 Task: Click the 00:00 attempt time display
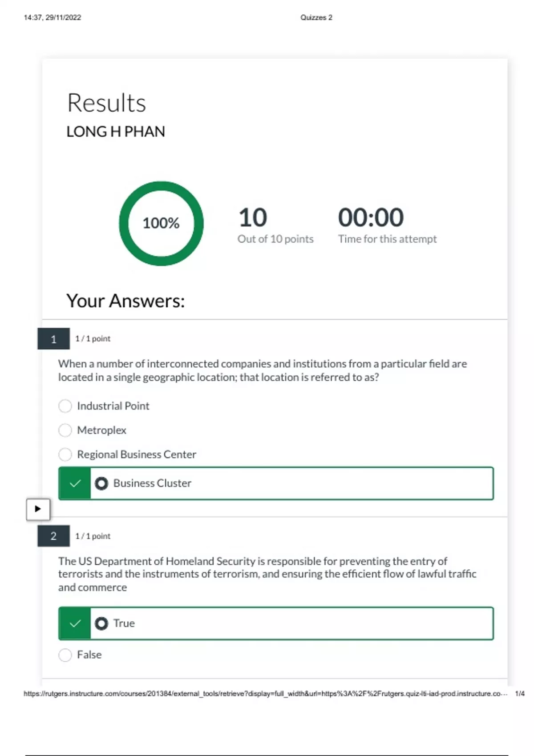[x=371, y=217]
